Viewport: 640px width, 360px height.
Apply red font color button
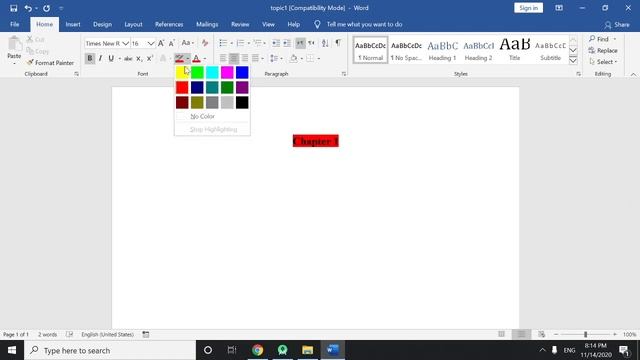pos(196,59)
